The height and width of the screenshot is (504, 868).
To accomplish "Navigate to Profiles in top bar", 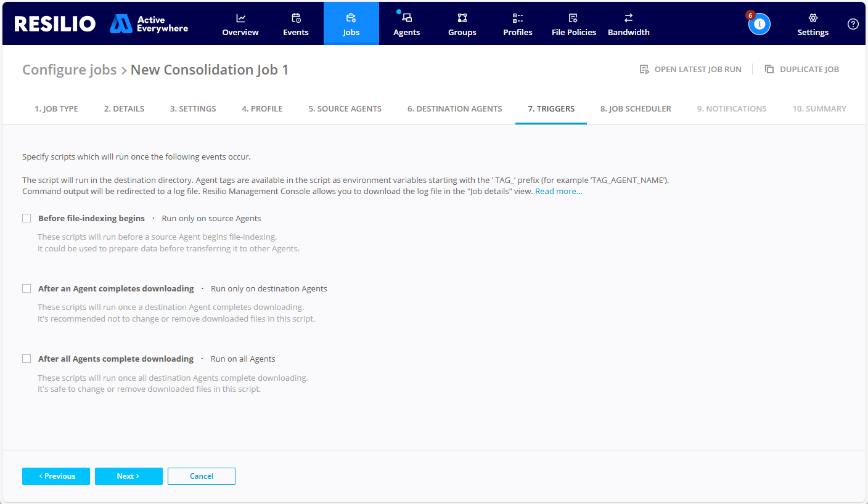I will pyautogui.click(x=517, y=23).
